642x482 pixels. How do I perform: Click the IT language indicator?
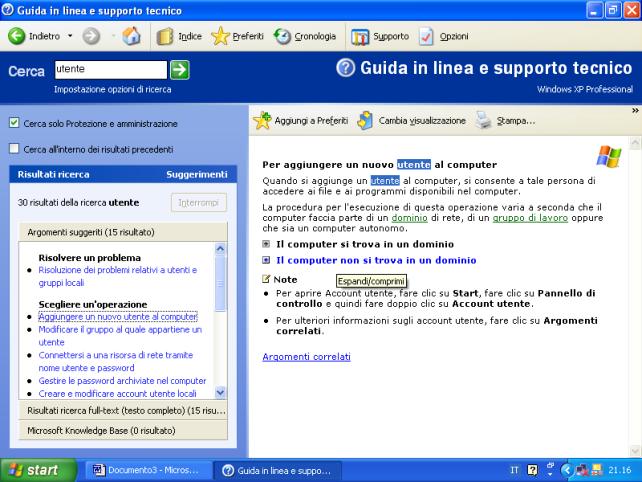pos(514,470)
